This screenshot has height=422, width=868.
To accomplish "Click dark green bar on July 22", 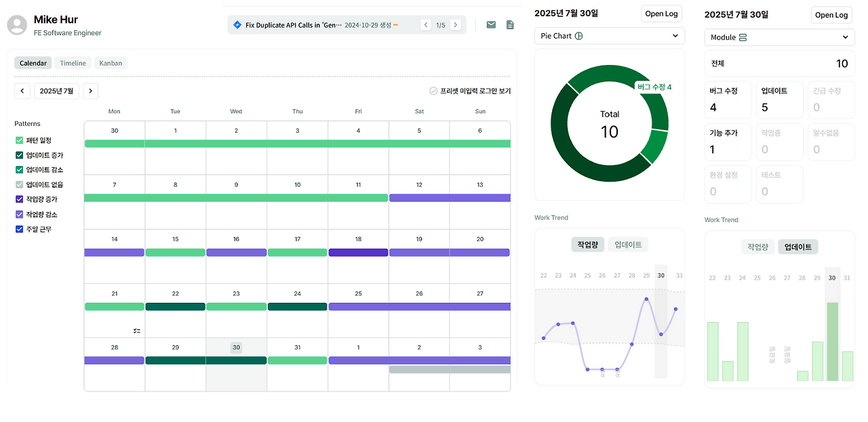I will [175, 307].
